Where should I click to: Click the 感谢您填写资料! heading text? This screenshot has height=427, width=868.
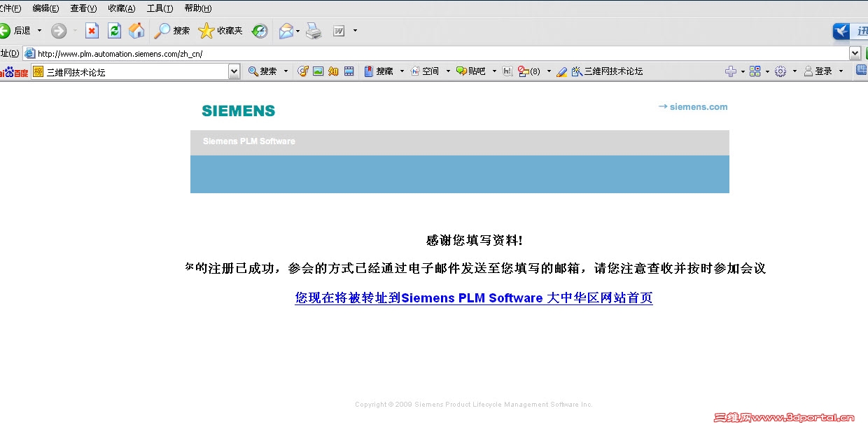coord(474,241)
